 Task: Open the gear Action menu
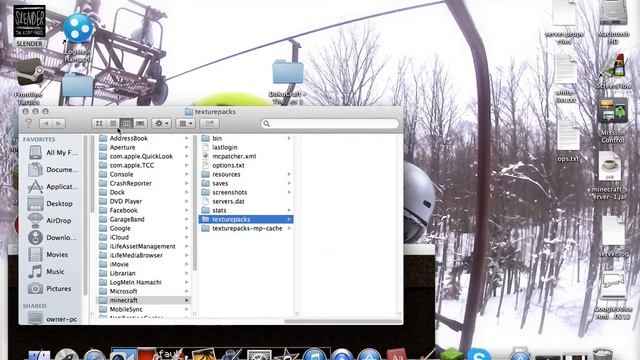pyautogui.click(x=161, y=123)
